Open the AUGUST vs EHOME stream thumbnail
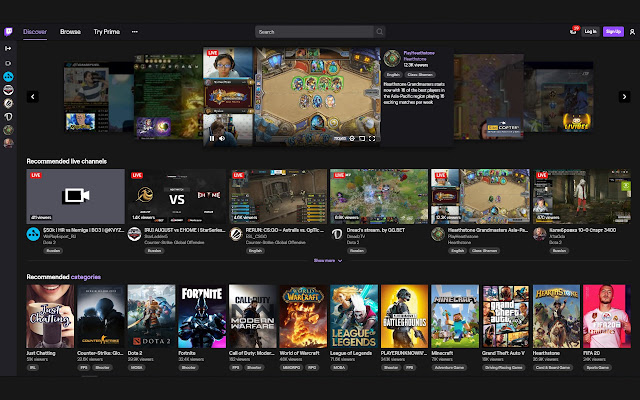The height and width of the screenshot is (400, 640). click(x=177, y=196)
